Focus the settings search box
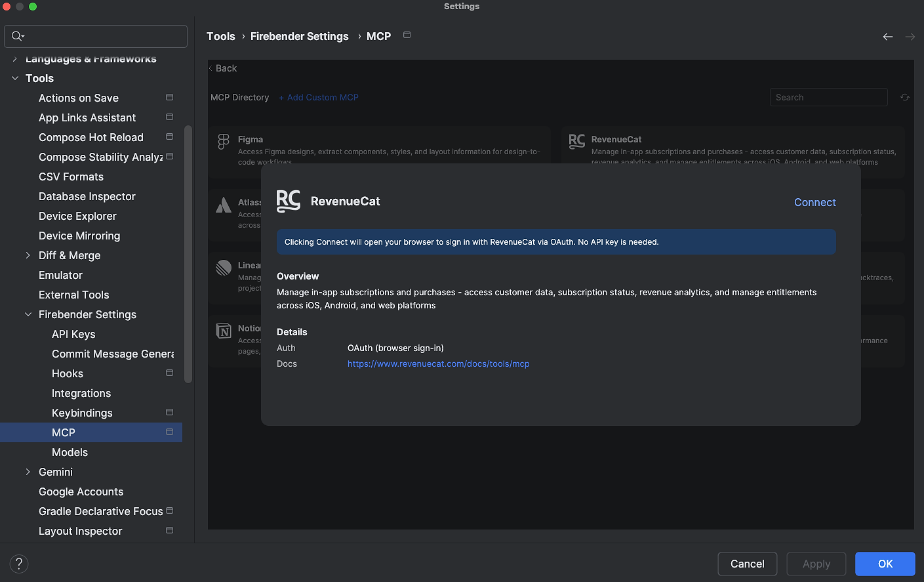Image resolution: width=924 pixels, height=582 pixels. [96, 36]
